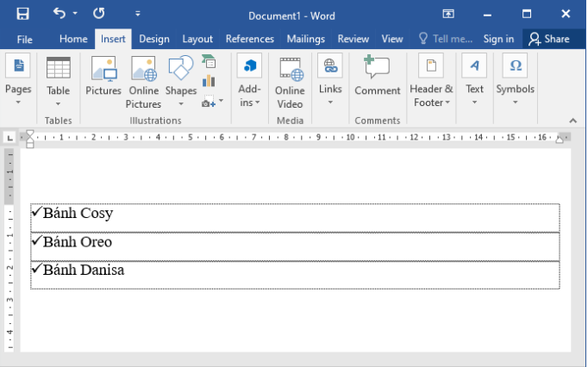Click the tab selector at ruler corner
Screen dimensions: 588x367
pos(9,138)
